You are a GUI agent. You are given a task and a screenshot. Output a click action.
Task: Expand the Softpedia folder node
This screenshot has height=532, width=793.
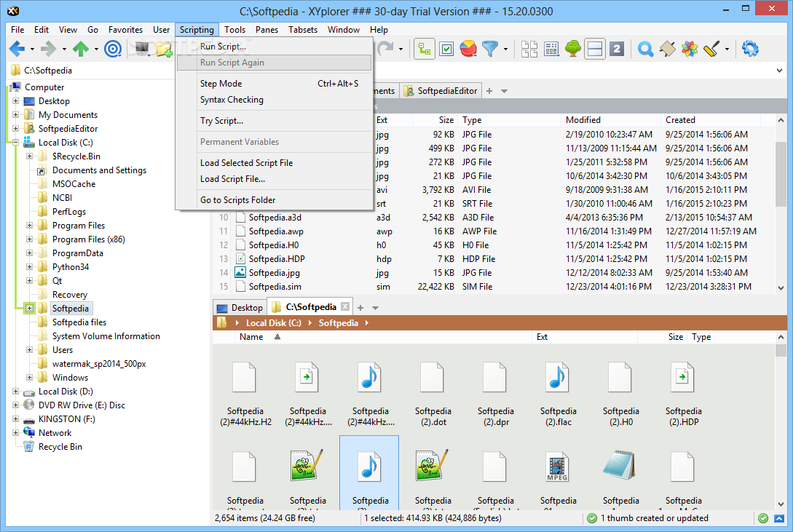click(x=29, y=308)
